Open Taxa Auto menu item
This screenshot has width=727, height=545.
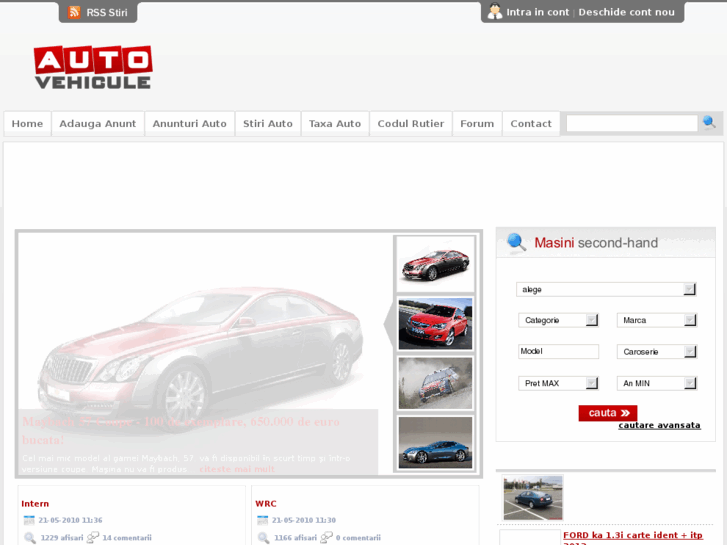pyautogui.click(x=335, y=123)
